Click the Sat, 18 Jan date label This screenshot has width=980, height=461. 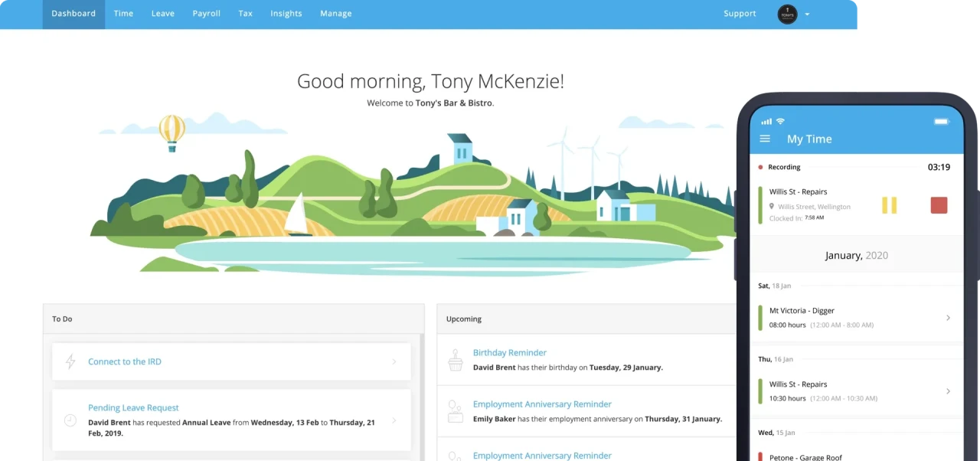(x=774, y=286)
